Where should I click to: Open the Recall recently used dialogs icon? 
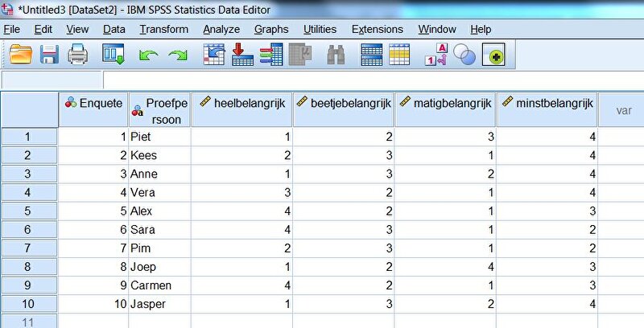coord(114,55)
